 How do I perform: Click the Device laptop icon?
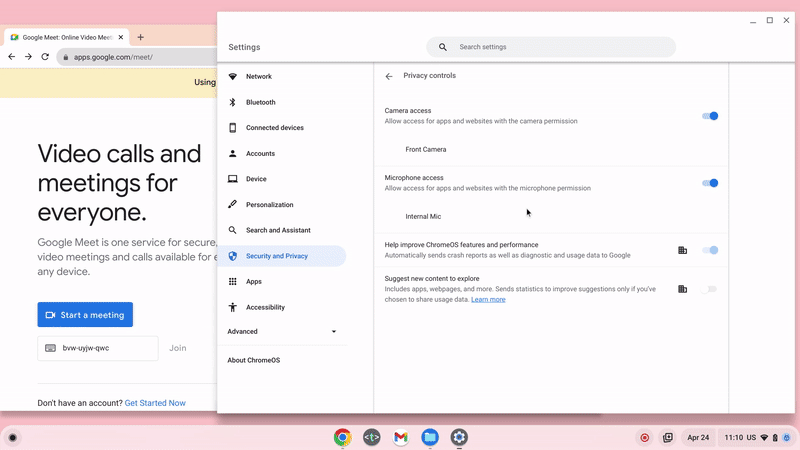[233, 179]
